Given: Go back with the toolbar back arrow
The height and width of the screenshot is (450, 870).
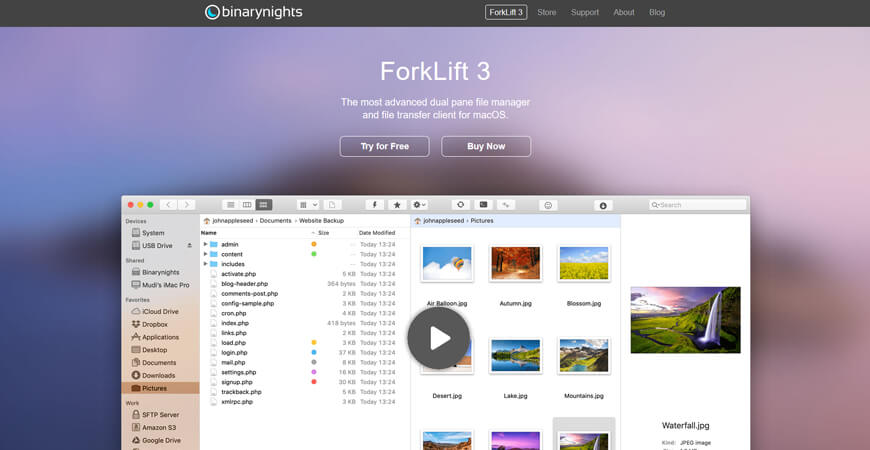Looking at the screenshot, I should pyautogui.click(x=169, y=205).
